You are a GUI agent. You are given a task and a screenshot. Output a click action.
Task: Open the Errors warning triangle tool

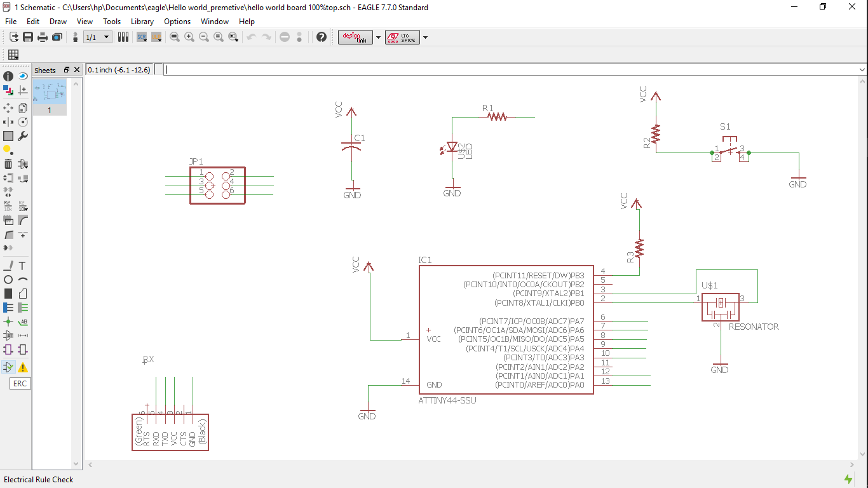pyautogui.click(x=23, y=367)
